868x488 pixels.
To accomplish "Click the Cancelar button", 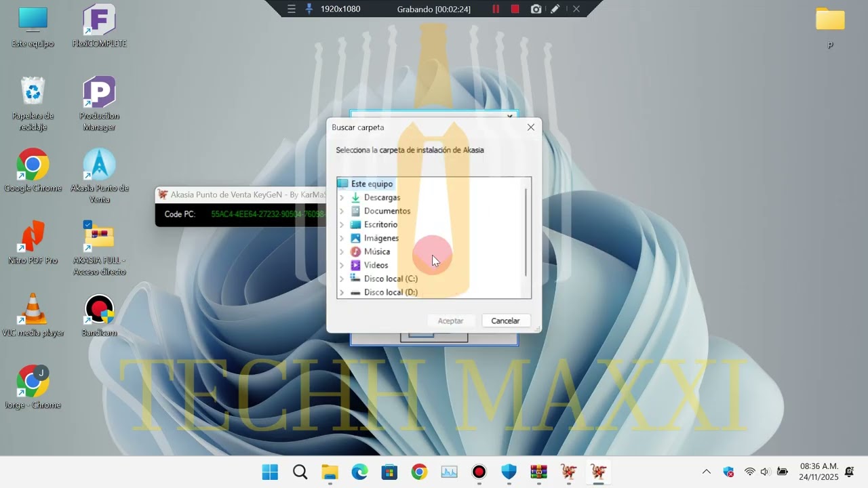I will point(505,321).
